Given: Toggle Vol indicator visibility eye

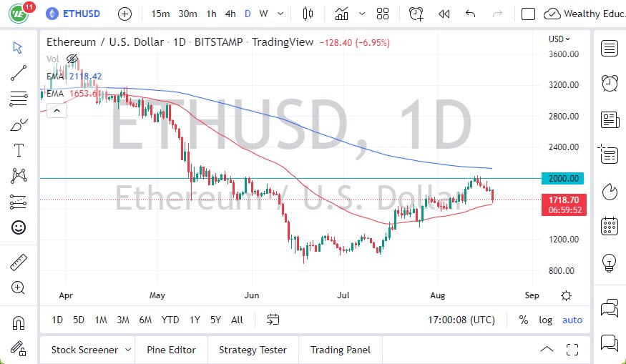Looking at the screenshot, I should tap(72, 59).
